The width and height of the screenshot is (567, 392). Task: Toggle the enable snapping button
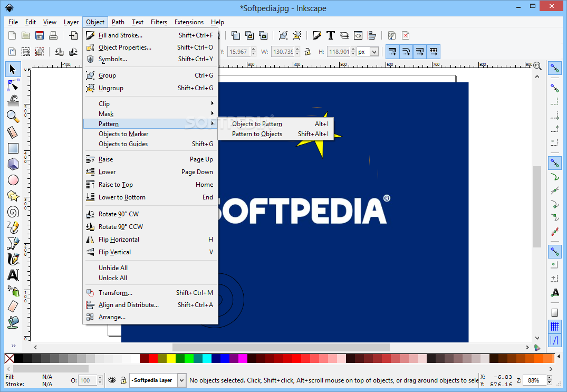click(x=555, y=68)
